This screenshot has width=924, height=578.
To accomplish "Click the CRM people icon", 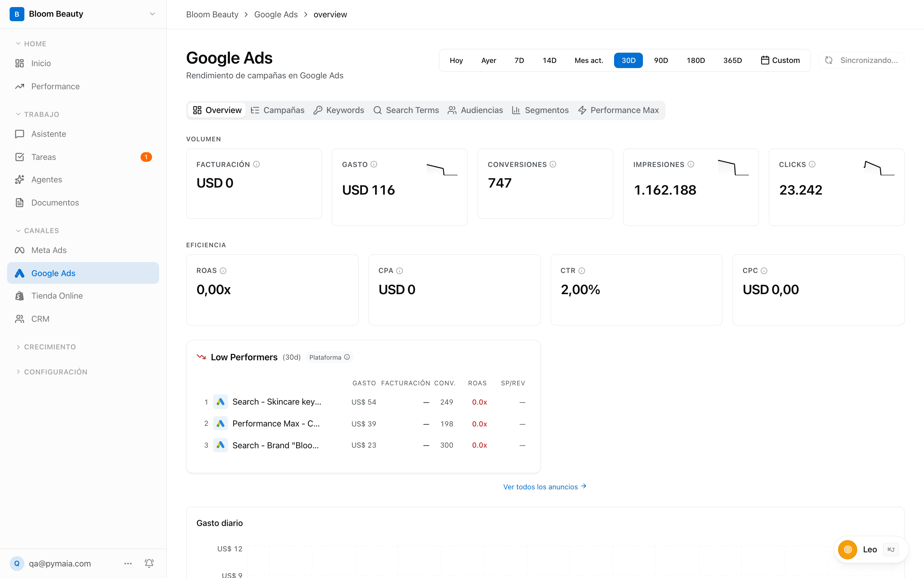I will coord(20,319).
